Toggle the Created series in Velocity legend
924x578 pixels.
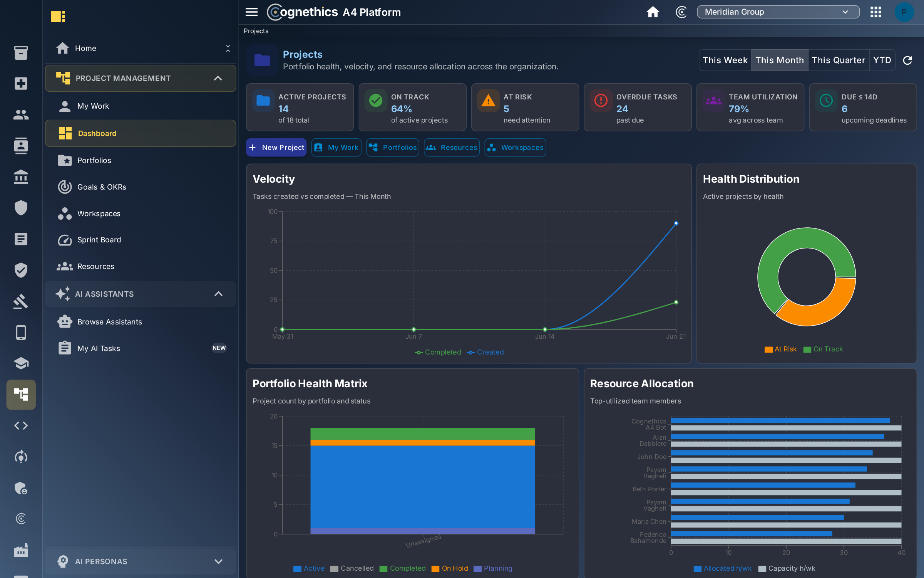click(485, 352)
